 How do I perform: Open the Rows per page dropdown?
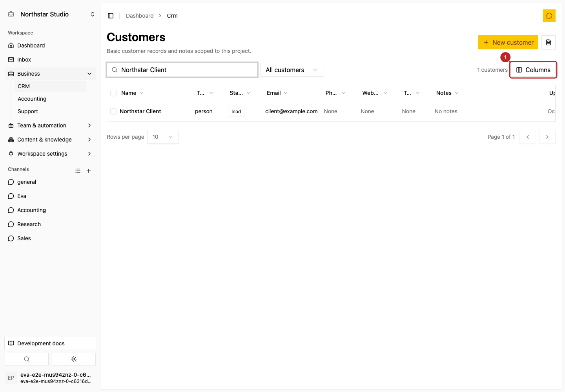[163, 137]
